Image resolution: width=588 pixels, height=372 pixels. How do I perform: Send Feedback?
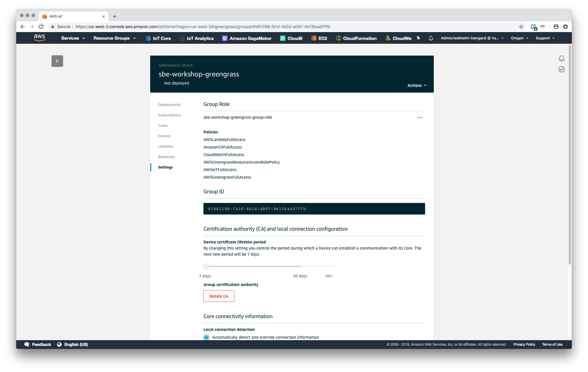(38, 344)
